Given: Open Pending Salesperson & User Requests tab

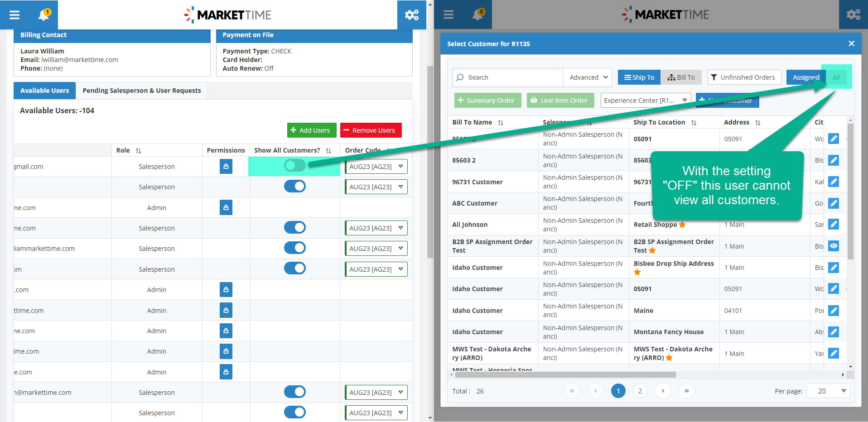Looking at the screenshot, I should point(142,91).
